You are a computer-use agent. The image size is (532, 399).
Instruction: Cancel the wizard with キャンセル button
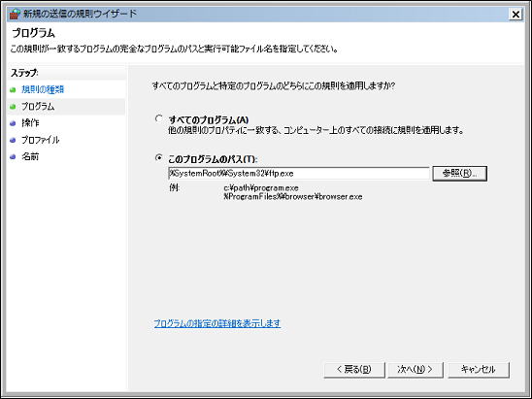point(479,370)
